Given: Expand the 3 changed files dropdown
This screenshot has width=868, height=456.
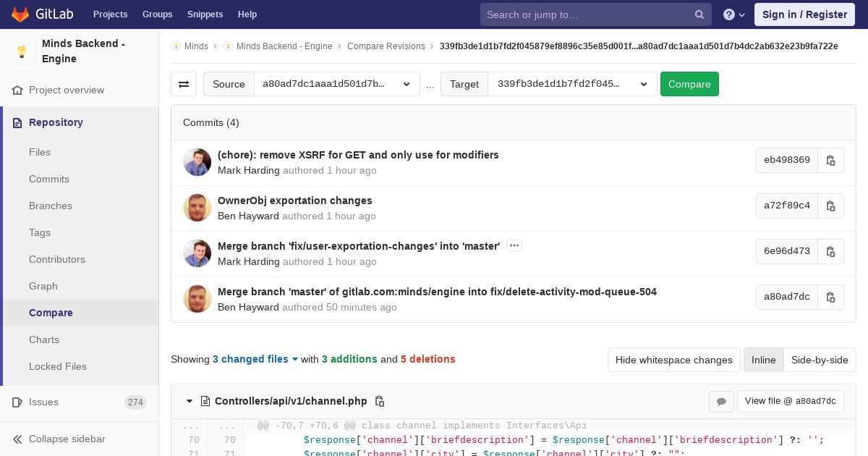Looking at the screenshot, I should point(255,359).
